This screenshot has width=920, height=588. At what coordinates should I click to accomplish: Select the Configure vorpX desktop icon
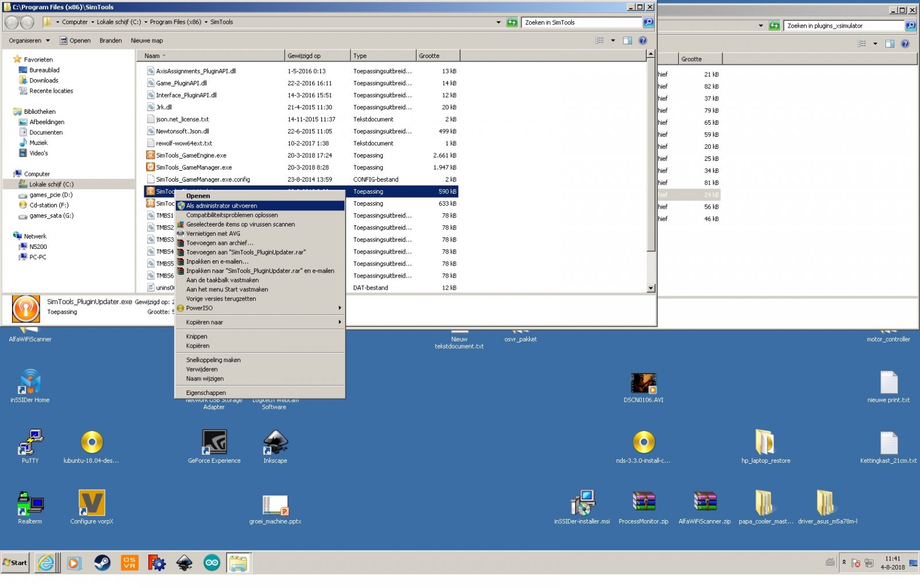pos(91,507)
